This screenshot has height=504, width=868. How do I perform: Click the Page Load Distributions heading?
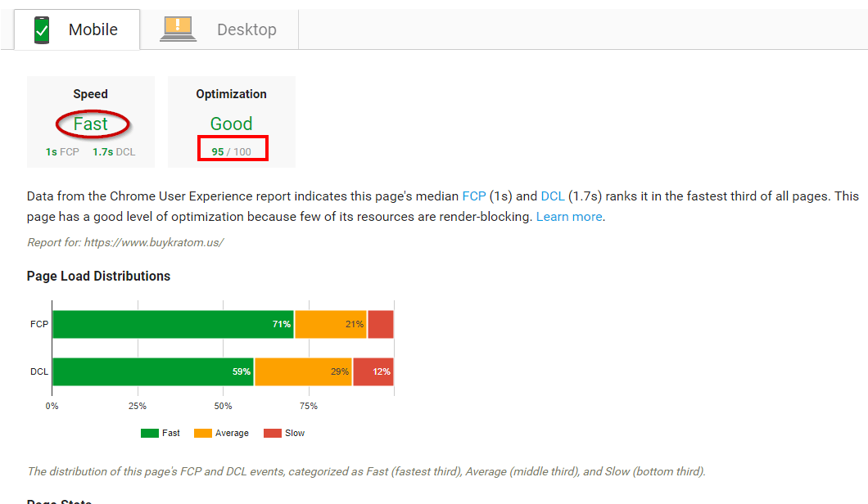coord(98,276)
